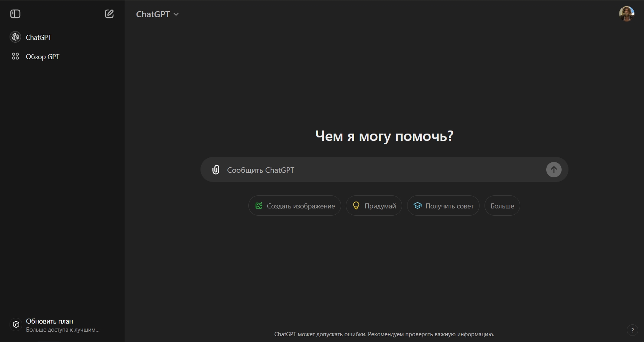Choose the Создать изображение suggestion
644x342 pixels.
coord(294,206)
